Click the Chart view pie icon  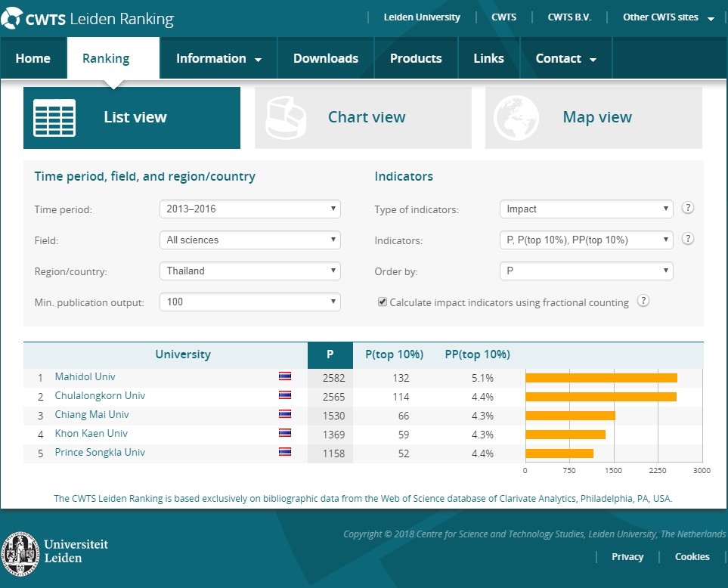coord(286,118)
